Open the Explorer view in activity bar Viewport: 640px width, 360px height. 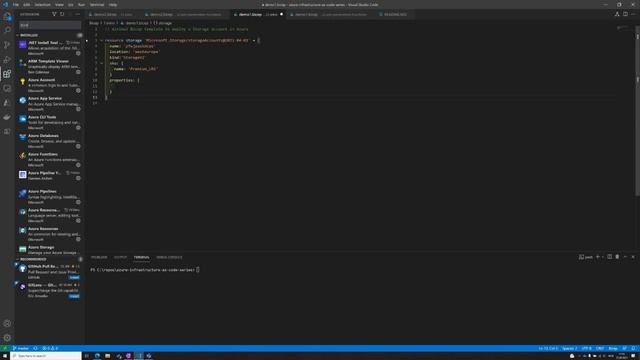tap(7, 16)
